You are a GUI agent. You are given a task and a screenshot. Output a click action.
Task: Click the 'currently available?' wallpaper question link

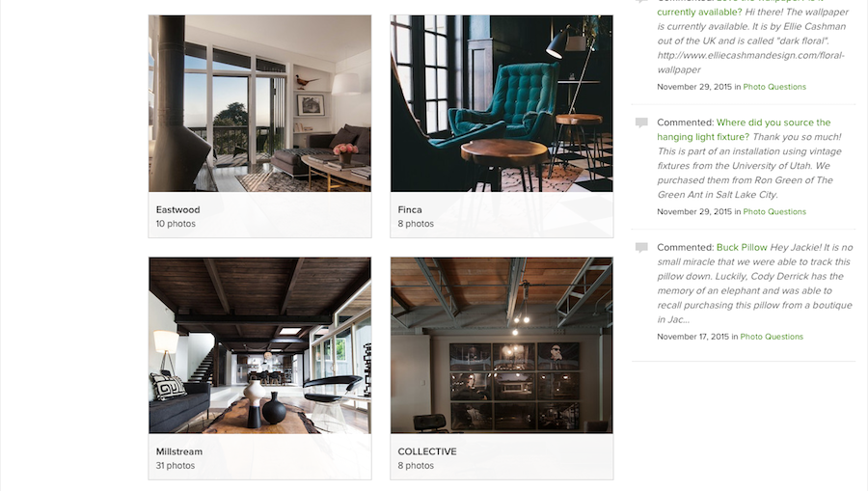coord(699,13)
